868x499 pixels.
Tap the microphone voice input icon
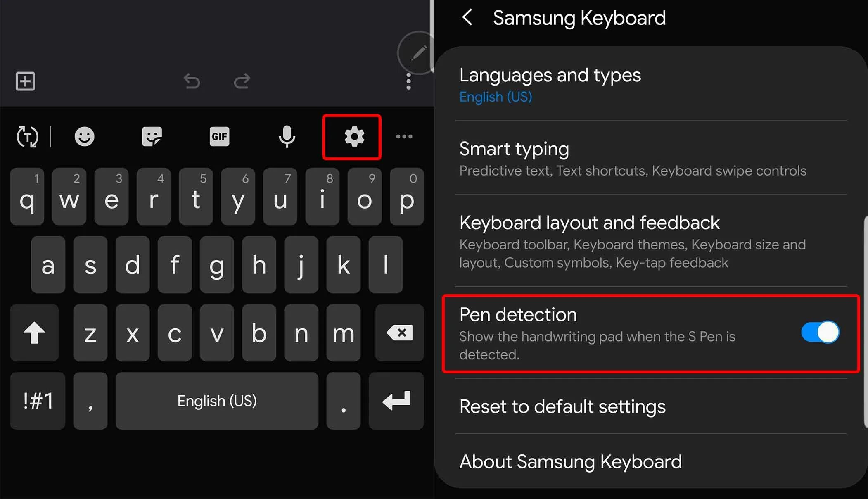287,137
